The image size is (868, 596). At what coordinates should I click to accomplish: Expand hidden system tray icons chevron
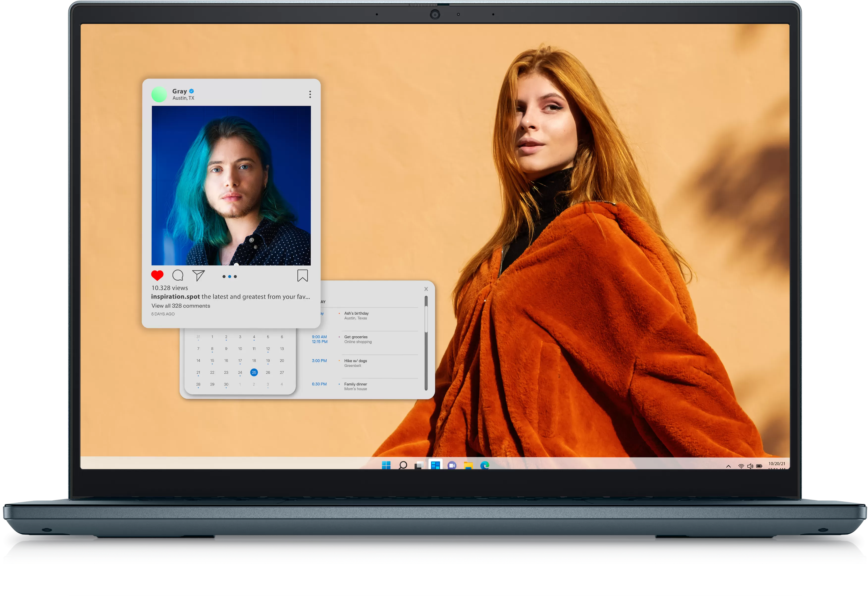pyautogui.click(x=728, y=466)
